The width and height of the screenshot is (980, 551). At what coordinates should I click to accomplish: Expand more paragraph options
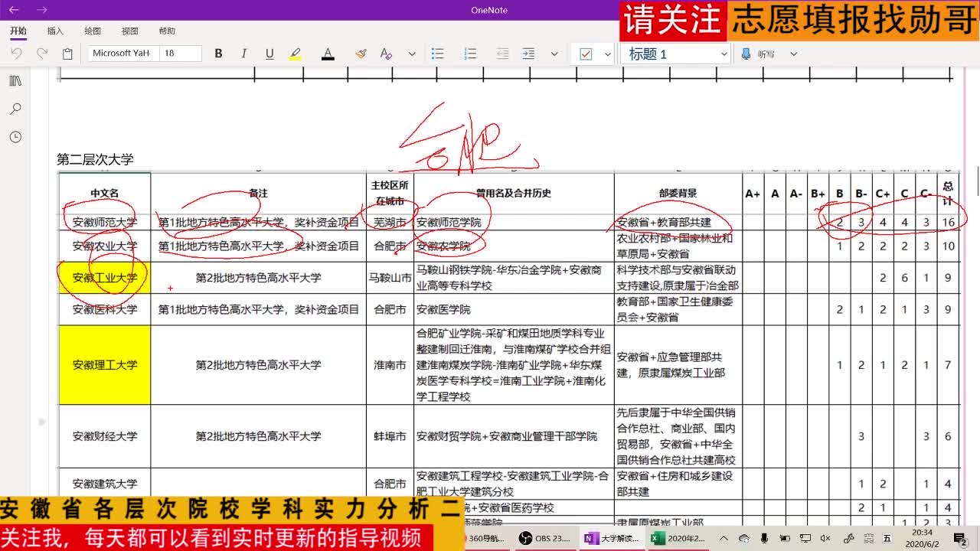pos(554,54)
